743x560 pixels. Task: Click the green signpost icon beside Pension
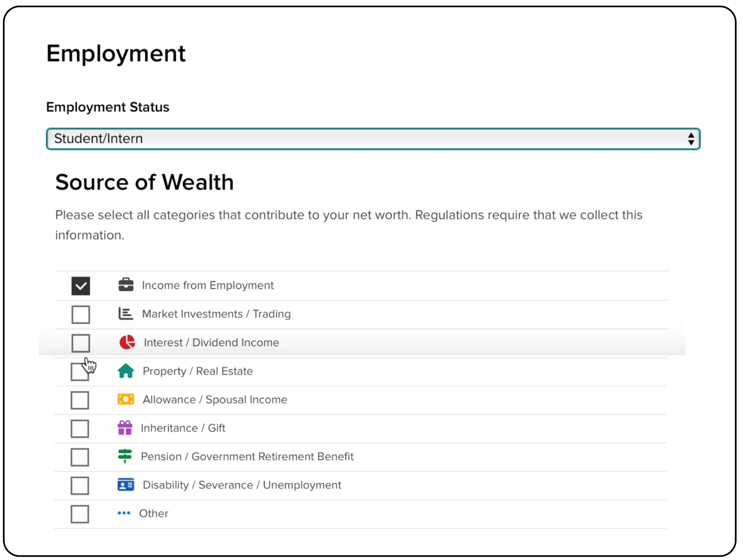tap(125, 456)
